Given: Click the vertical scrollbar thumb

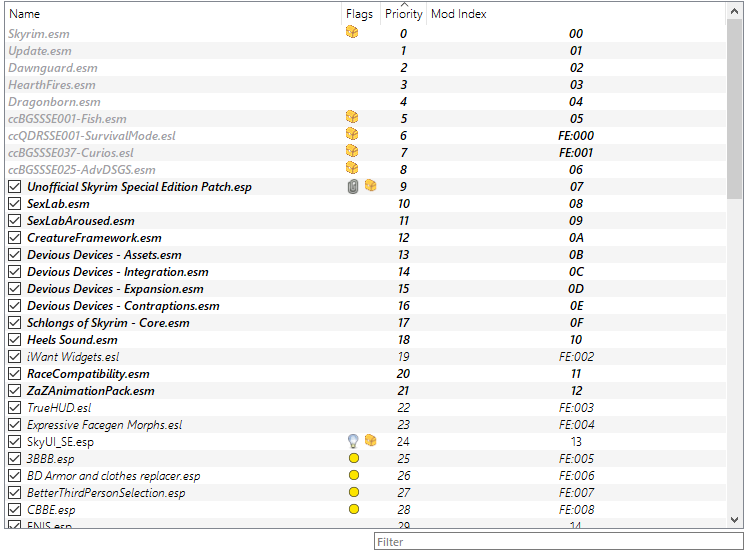Looking at the screenshot, I should click(735, 109).
